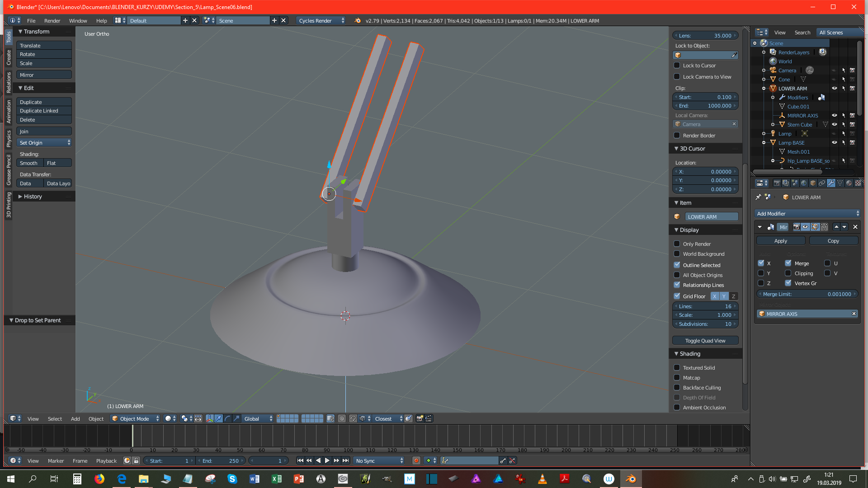
Task: Enable Ambient Occlusion checkbox
Action: pyautogui.click(x=677, y=408)
